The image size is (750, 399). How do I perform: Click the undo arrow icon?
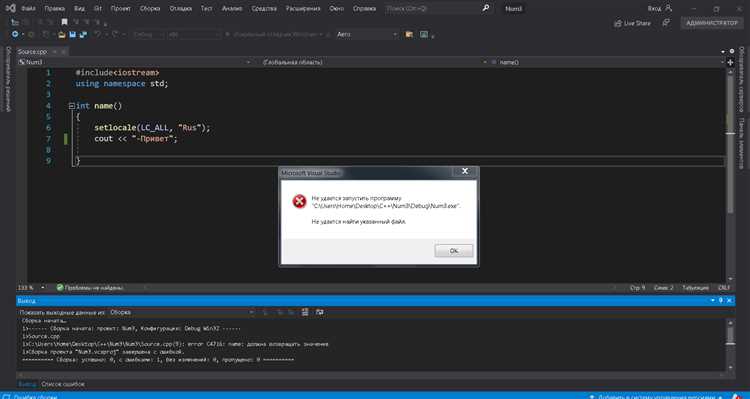(98, 34)
